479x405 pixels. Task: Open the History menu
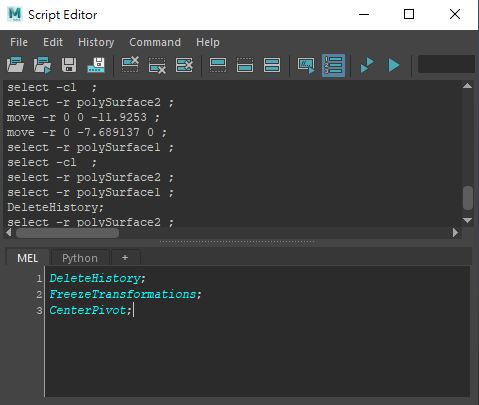(x=96, y=42)
